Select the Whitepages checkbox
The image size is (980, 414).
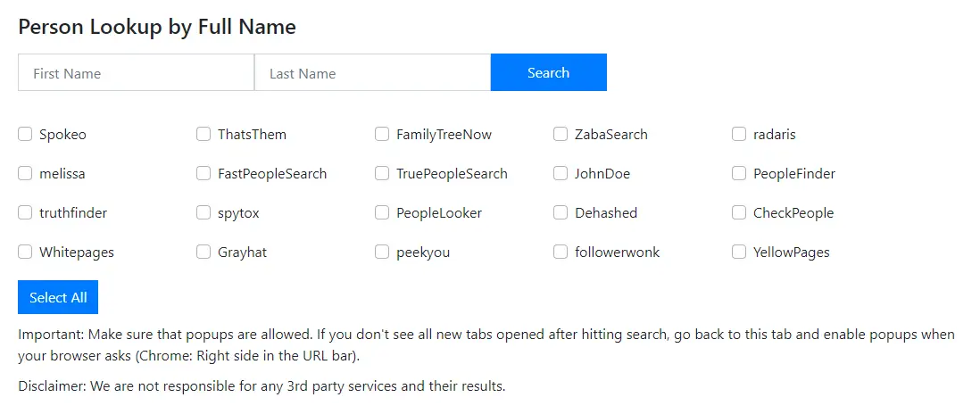click(x=25, y=253)
